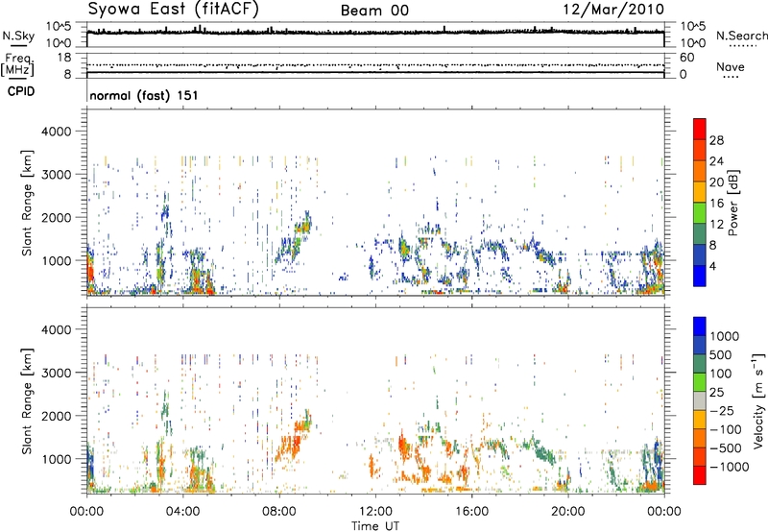Click the '-500' velocity colorbar label

coord(726,448)
